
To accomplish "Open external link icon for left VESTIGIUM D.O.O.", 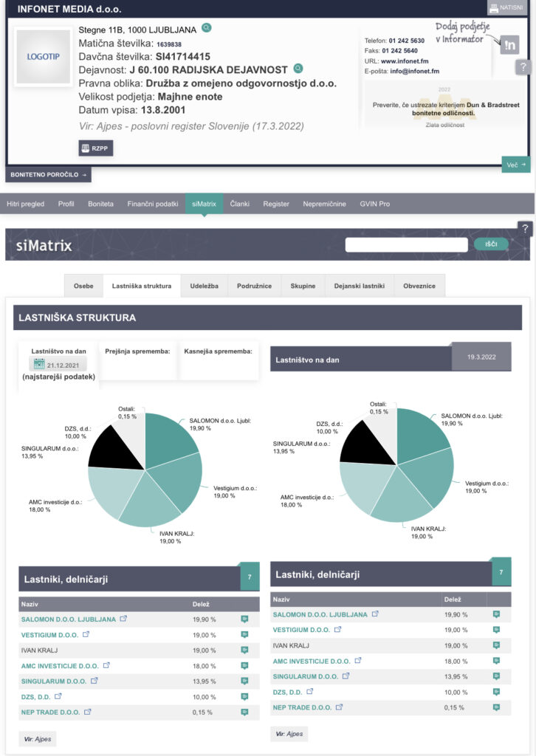I will click(86, 634).
